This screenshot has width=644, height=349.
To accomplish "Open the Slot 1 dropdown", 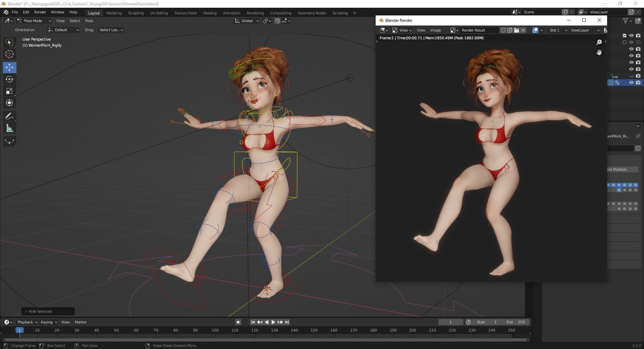I will tap(557, 30).
